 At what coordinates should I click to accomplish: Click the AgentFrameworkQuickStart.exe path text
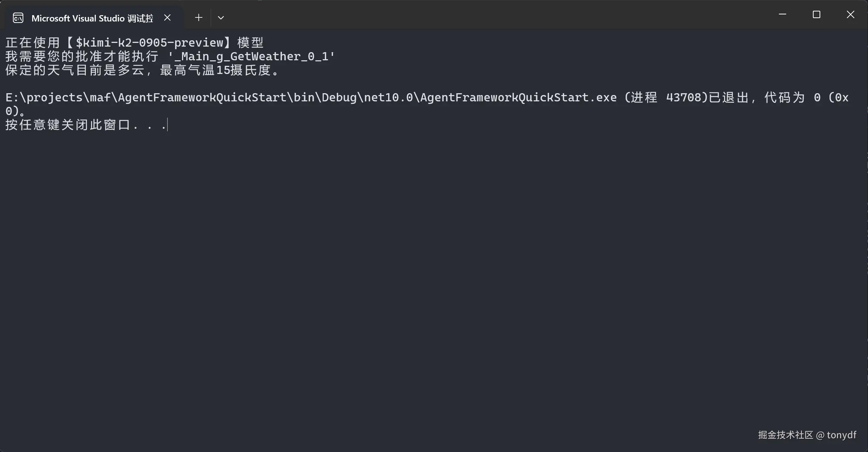(311, 97)
